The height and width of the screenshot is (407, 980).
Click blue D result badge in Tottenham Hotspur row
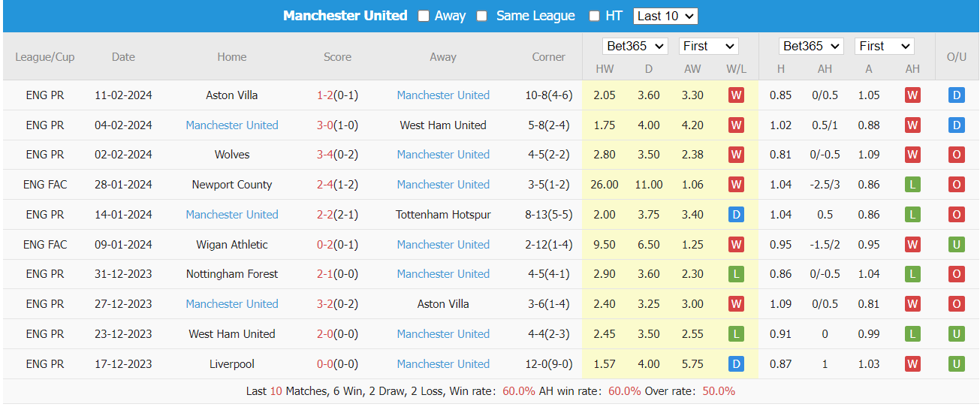pos(736,215)
